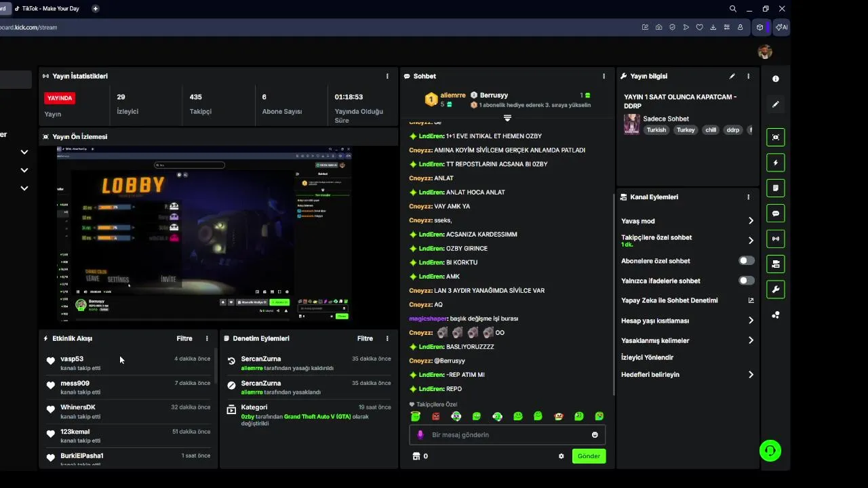The image size is (868, 488).
Task: Toggle the wrench channel actions icon
Action: (x=776, y=289)
